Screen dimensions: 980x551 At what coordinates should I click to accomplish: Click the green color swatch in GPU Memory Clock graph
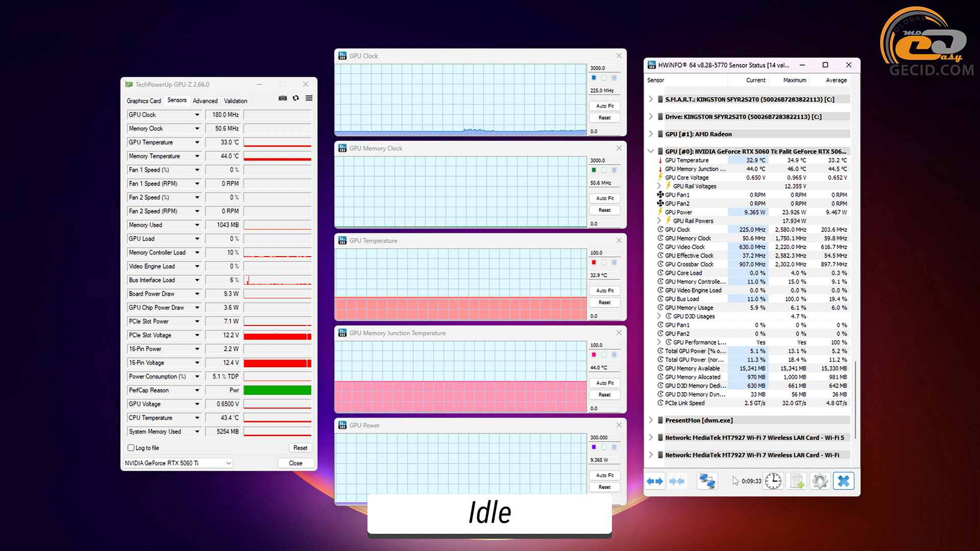pos(594,170)
